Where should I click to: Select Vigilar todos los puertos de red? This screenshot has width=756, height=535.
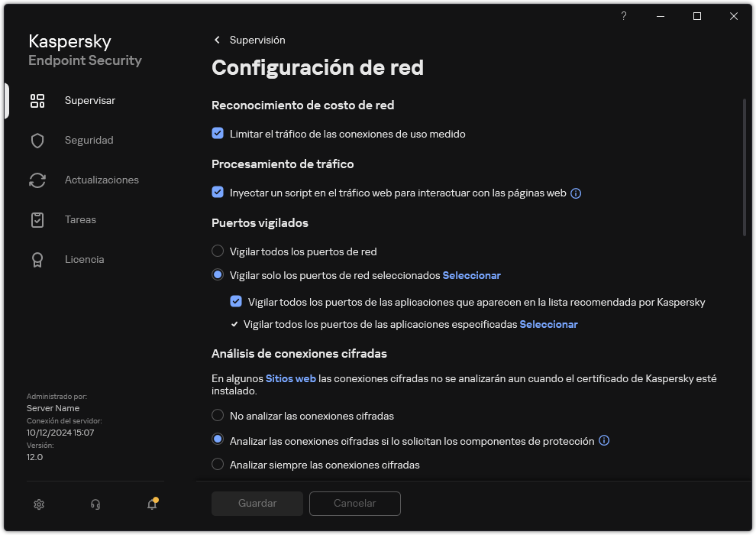point(218,251)
